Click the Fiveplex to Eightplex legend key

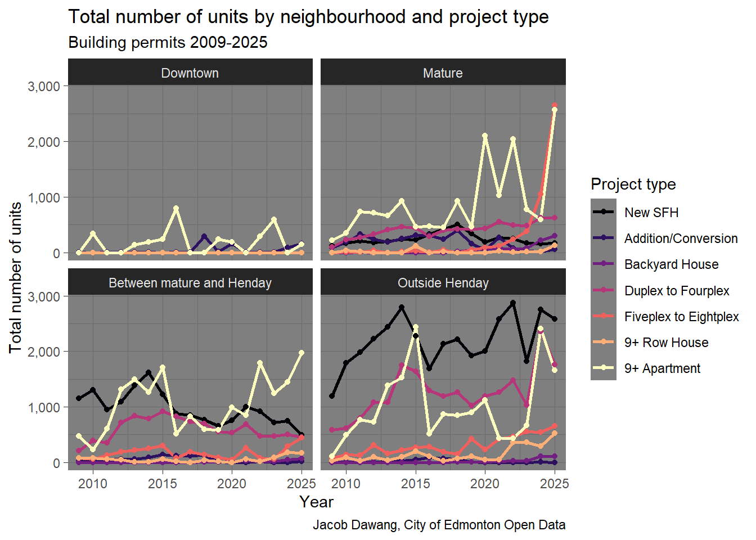click(x=604, y=316)
